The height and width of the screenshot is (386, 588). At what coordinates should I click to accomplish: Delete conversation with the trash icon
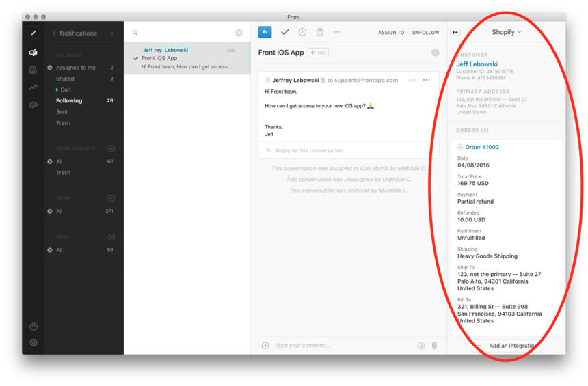point(319,32)
